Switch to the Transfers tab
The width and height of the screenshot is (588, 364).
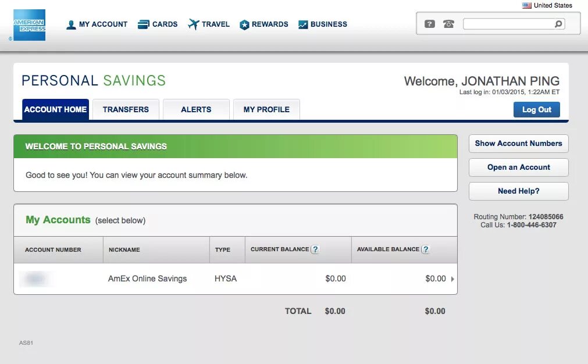point(126,109)
